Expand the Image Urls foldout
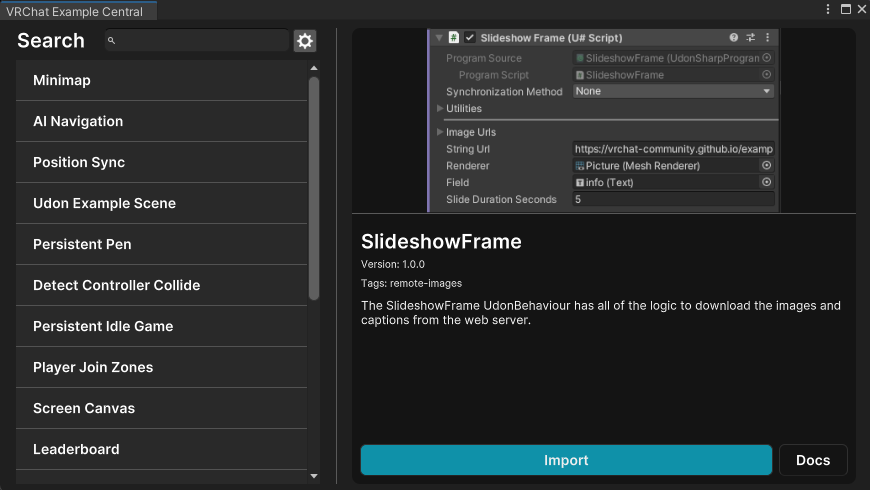 (440, 132)
